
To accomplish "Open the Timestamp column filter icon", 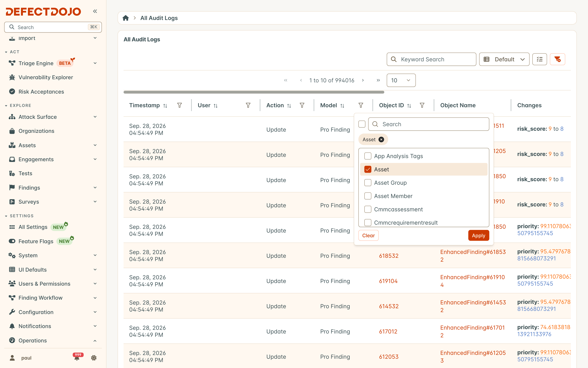I will [179, 105].
